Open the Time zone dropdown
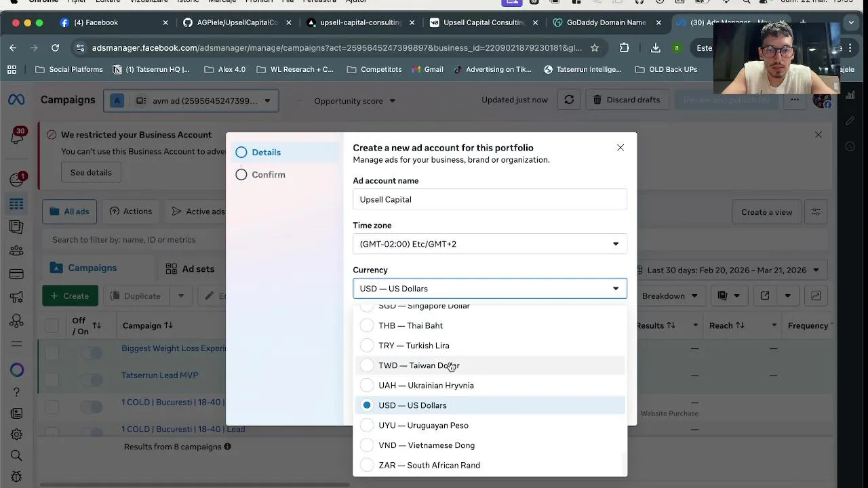Image resolution: width=868 pixels, height=488 pixels. (x=490, y=244)
